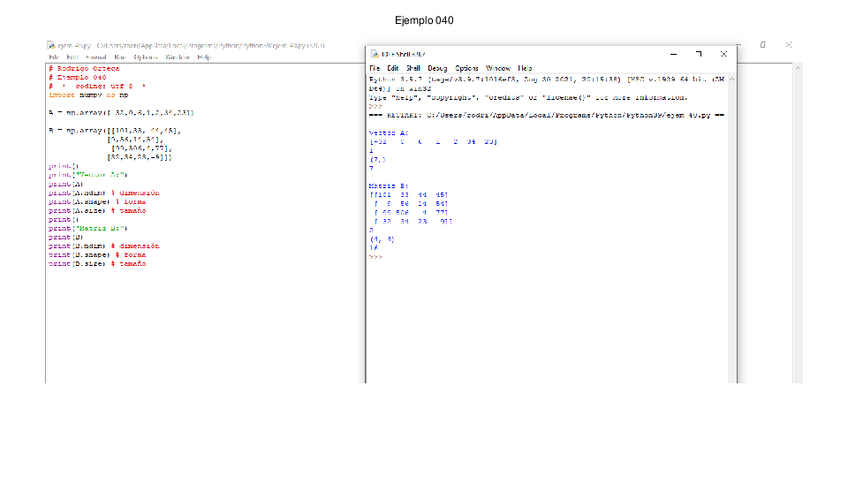Open the Options menu in the IDLE Shell window
This screenshot has width=848, height=477.
466,68
